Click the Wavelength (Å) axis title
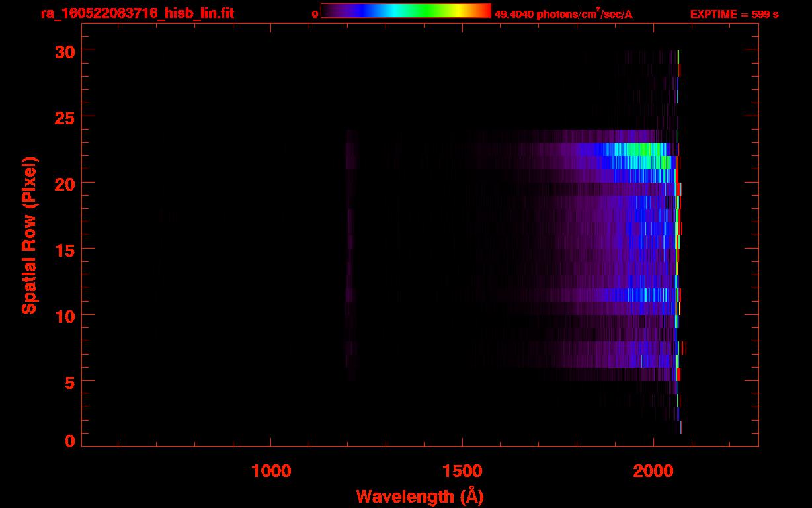The width and height of the screenshot is (812, 508). tap(420, 496)
